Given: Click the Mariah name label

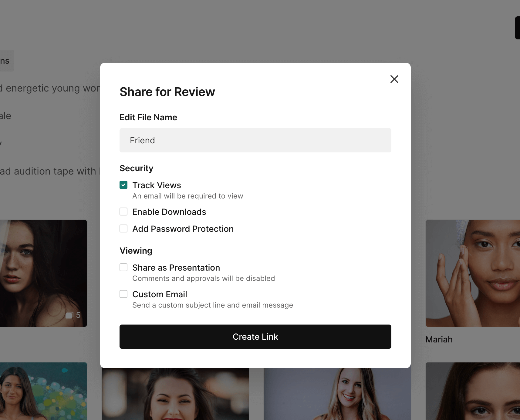Looking at the screenshot, I should [x=439, y=339].
